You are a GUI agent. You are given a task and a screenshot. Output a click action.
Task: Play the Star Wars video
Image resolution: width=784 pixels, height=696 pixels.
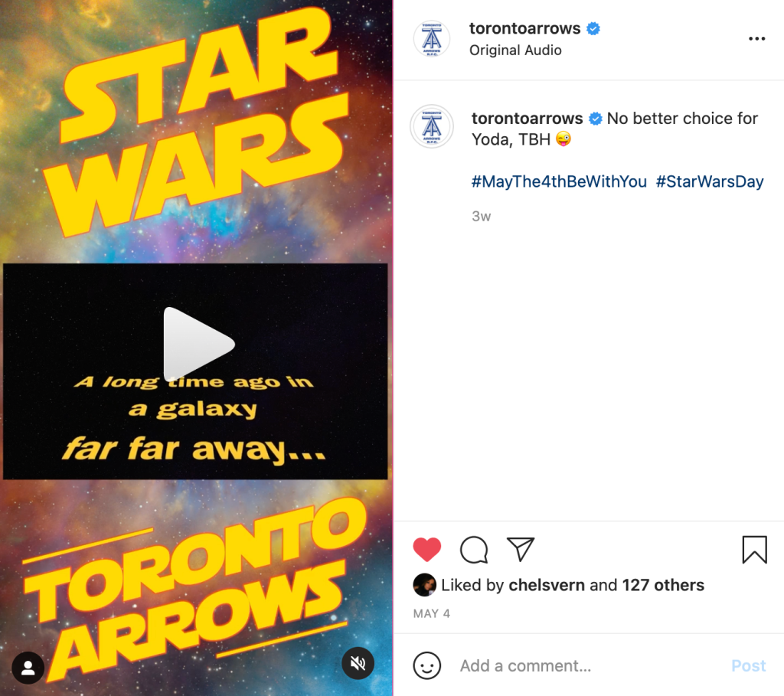point(198,344)
